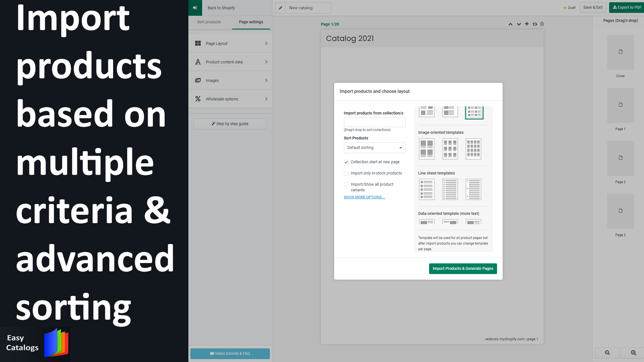Delete the current page with the trash icon
The image size is (644, 362).
tap(542, 24)
